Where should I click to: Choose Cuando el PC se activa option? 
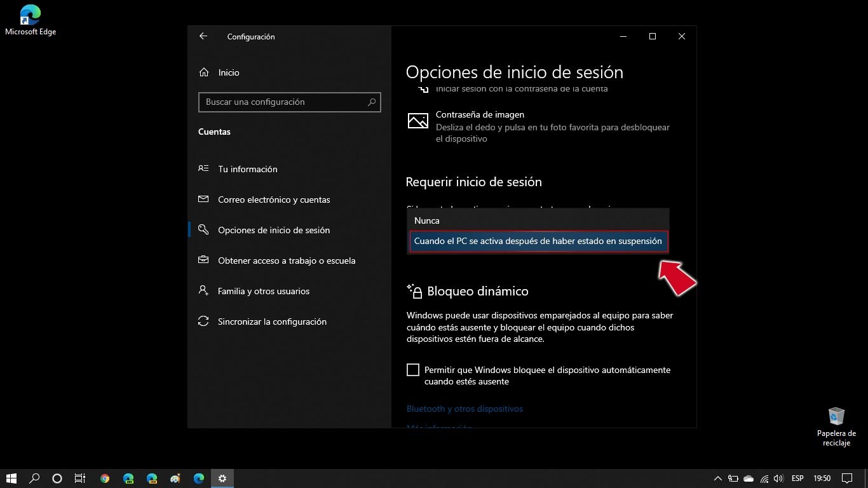538,241
